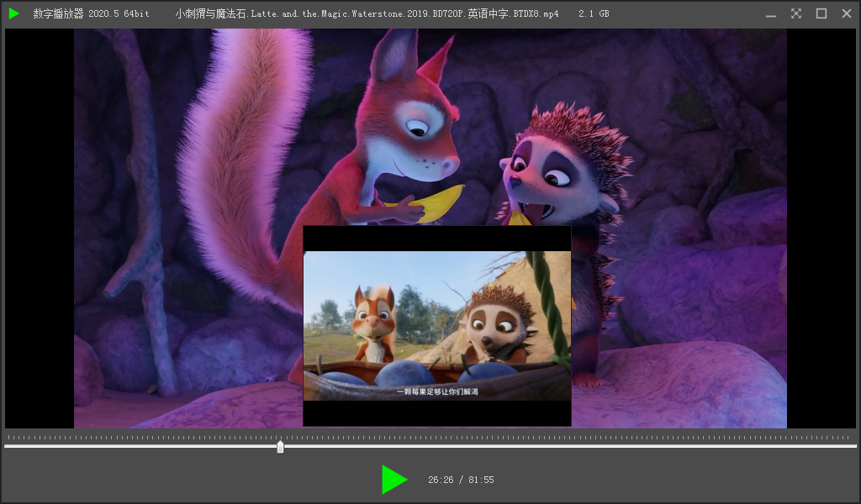Close the digital player window
861x504 pixels.
[x=847, y=13]
